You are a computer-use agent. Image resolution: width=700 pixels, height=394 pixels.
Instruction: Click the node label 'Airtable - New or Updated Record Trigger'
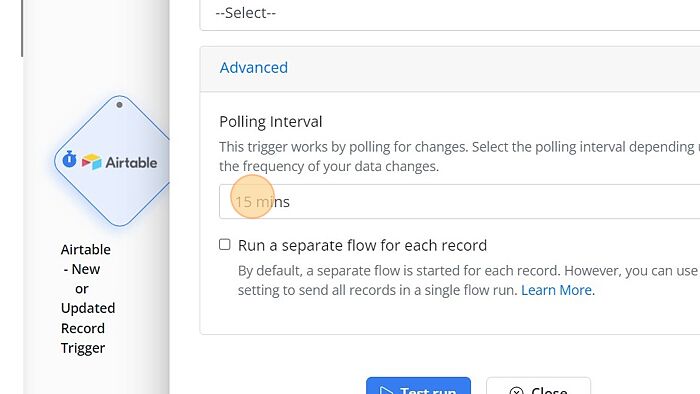pyautogui.click(x=86, y=299)
